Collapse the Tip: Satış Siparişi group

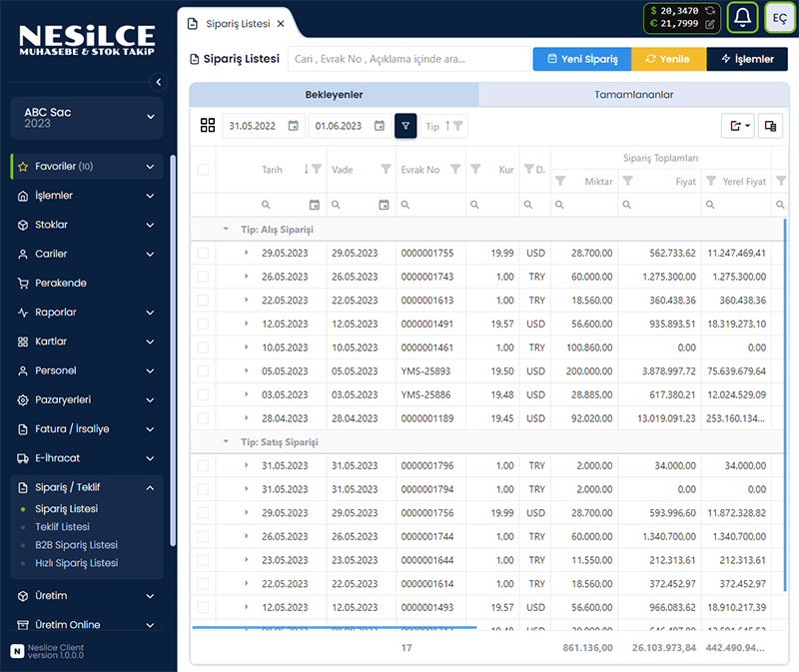(226, 441)
